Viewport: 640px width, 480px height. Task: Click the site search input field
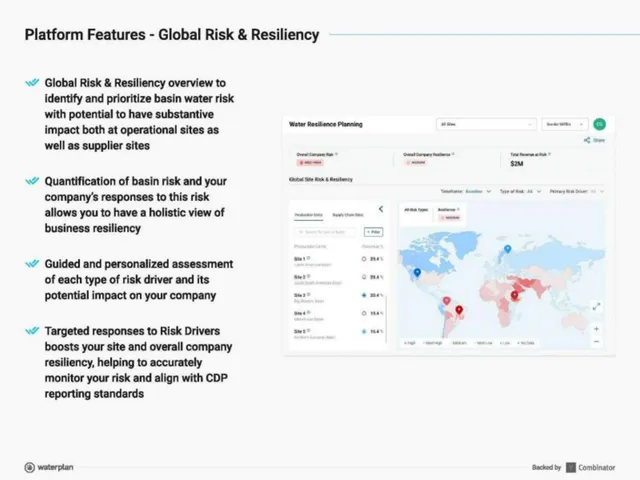(x=326, y=232)
